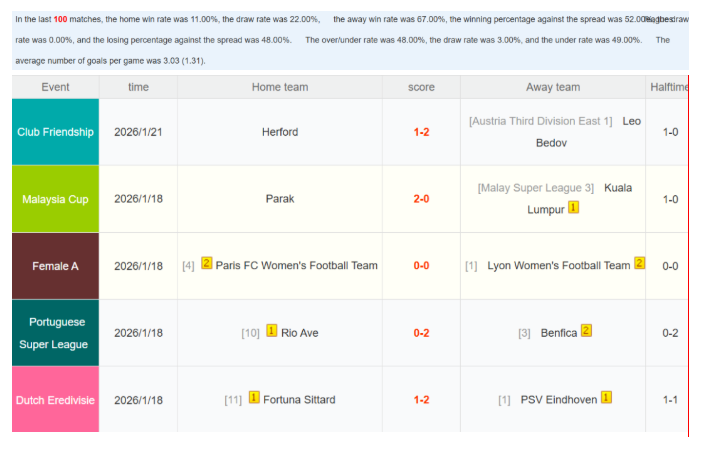Click the red 100 matches number

point(61,19)
